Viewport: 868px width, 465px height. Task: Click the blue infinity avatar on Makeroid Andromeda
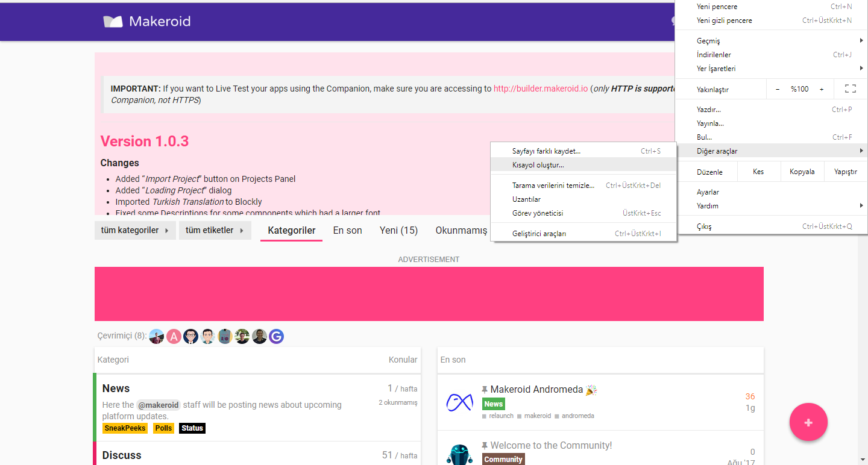pos(459,402)
